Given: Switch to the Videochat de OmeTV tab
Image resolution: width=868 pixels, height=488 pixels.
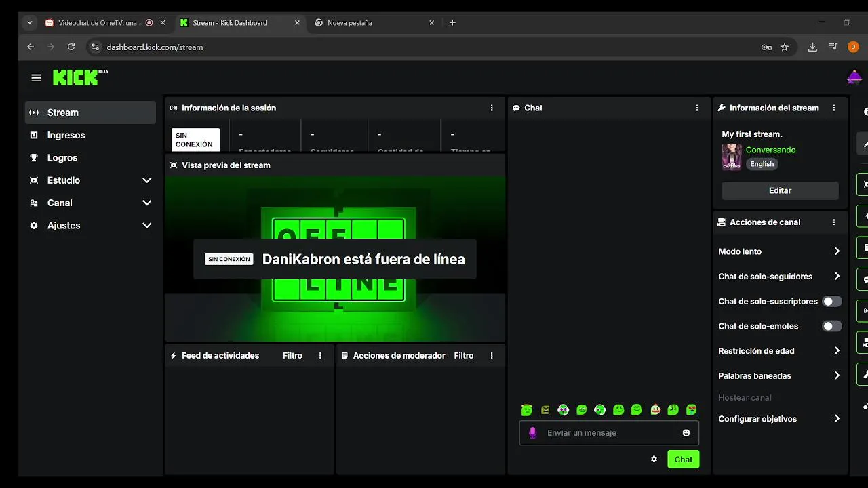Looking at the screenshot, I should click(105, 22).
